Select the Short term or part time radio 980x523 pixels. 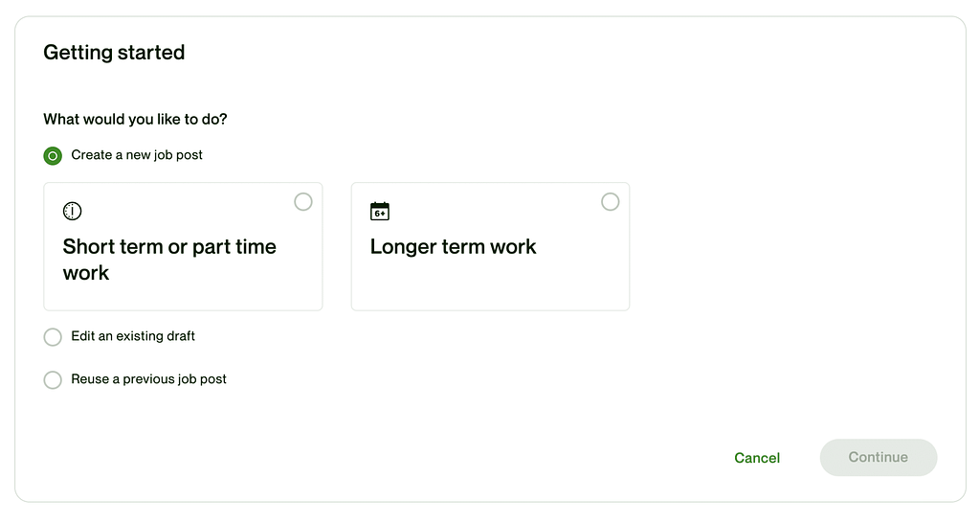303,202
